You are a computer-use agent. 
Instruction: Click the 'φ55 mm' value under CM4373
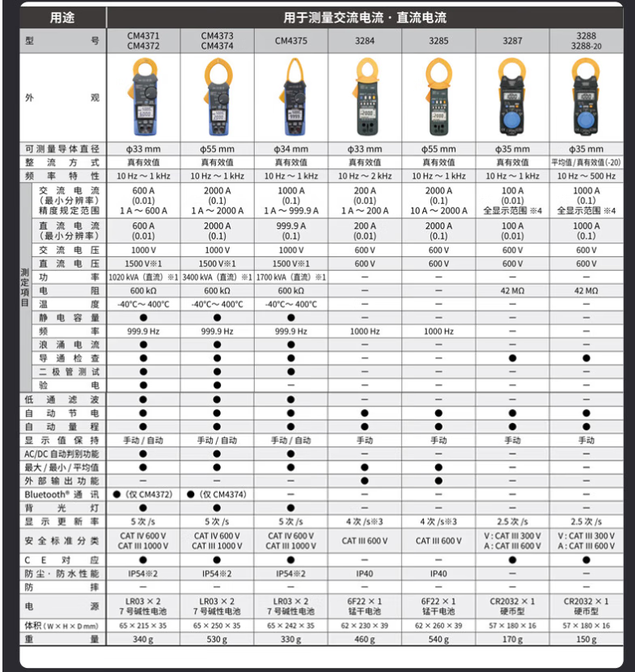click(x=218, y=149)
